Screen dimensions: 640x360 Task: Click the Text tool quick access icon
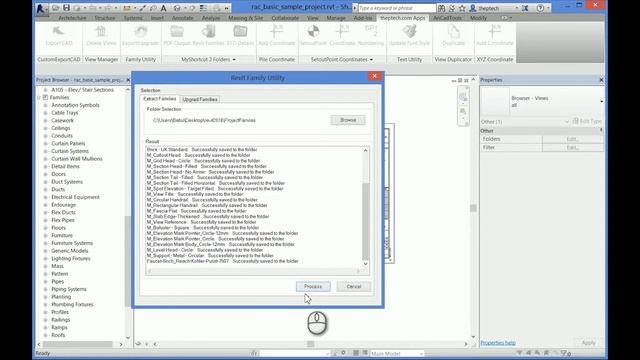163,8
